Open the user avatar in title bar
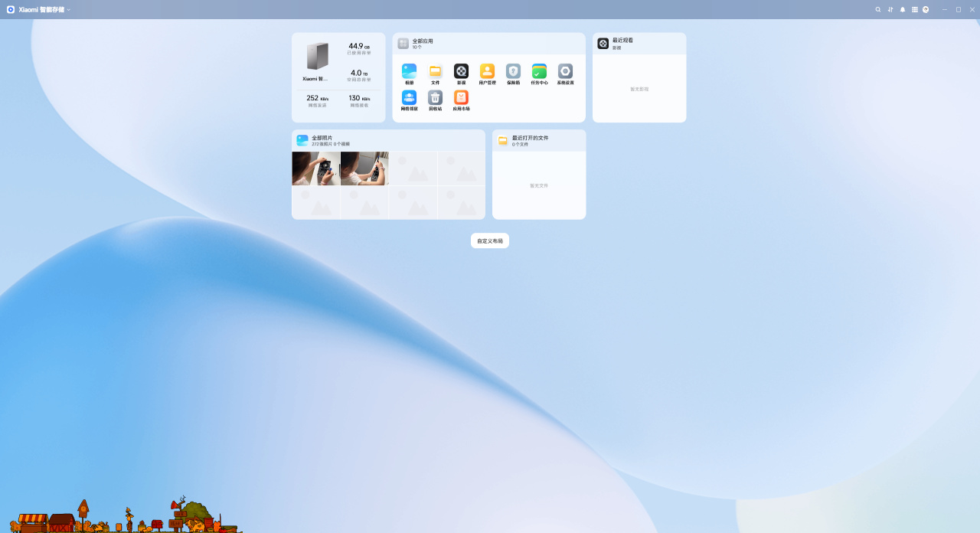Image resolution: width=980 pixels, height=533 pixels. pos(926,9)
